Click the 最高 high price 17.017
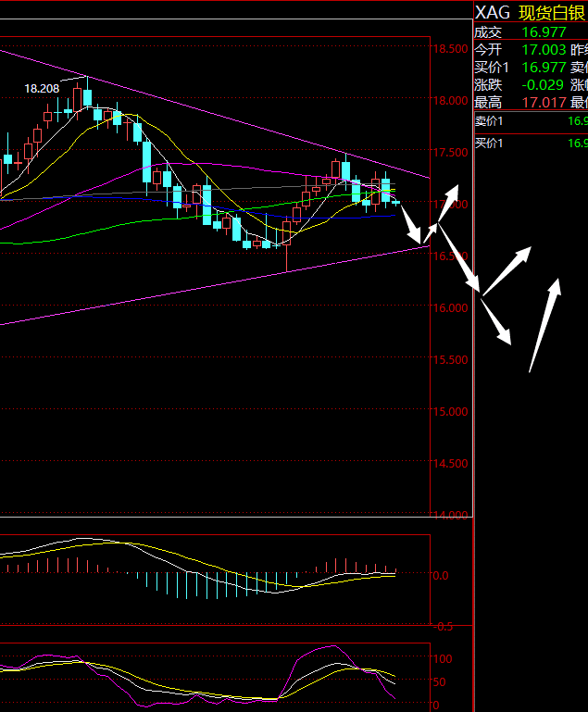Viewport: 588px width, 712px height. (544, 102)
